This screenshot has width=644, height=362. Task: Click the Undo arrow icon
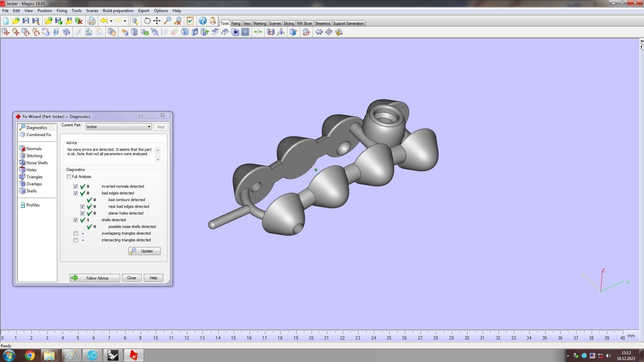[104, 21]
